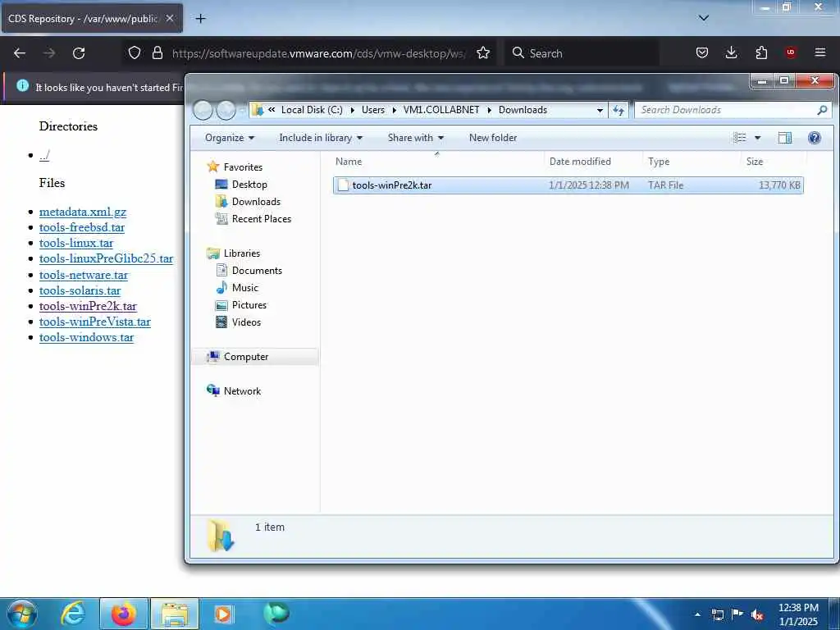Screen dimensions: 840x630
Task: Open a new Firefox tab
Action: pyautogui.click(x=200, y=19)
